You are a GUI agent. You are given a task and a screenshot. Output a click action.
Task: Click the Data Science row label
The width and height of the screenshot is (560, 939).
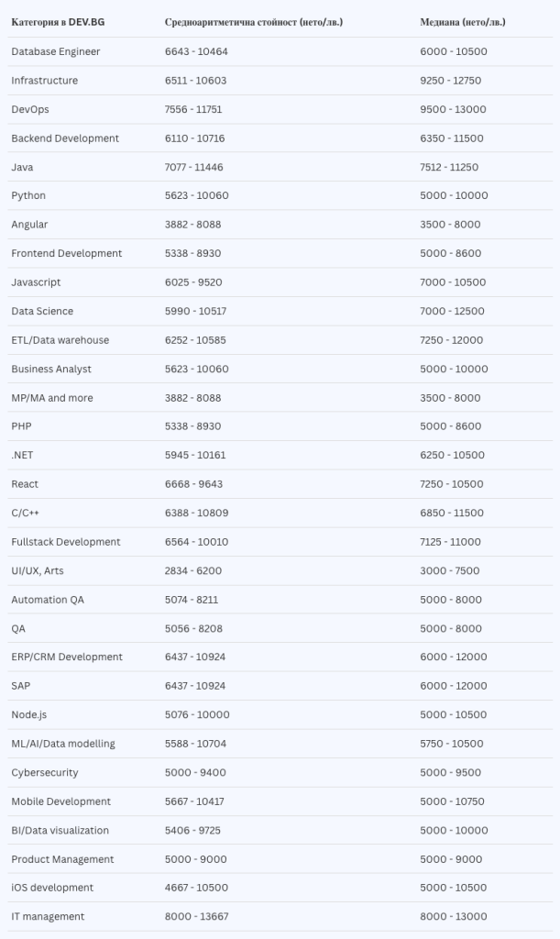pos(42,311)
